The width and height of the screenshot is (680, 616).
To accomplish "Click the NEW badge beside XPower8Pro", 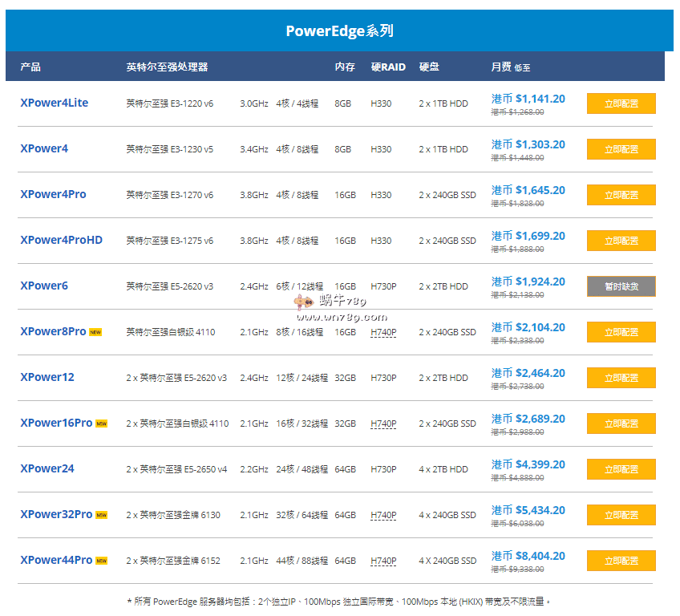I will coord(95,332).
